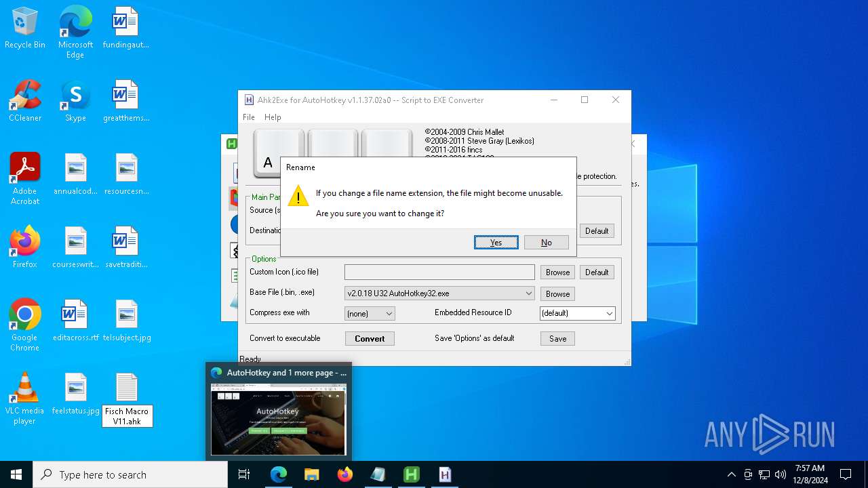Viewport: 868px width, 488px height.
Task: Open the volume control in system tray
Action: [781, 474]
